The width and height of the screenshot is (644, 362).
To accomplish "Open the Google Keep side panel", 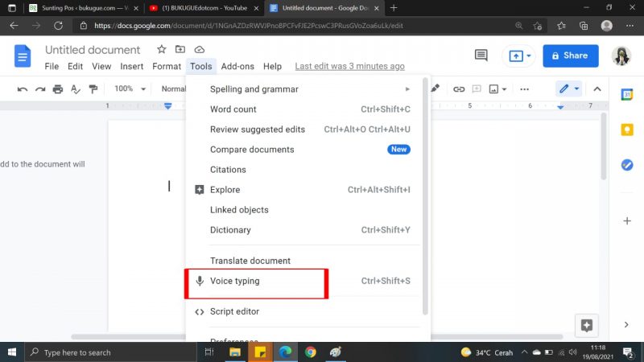I will point(627,130).
